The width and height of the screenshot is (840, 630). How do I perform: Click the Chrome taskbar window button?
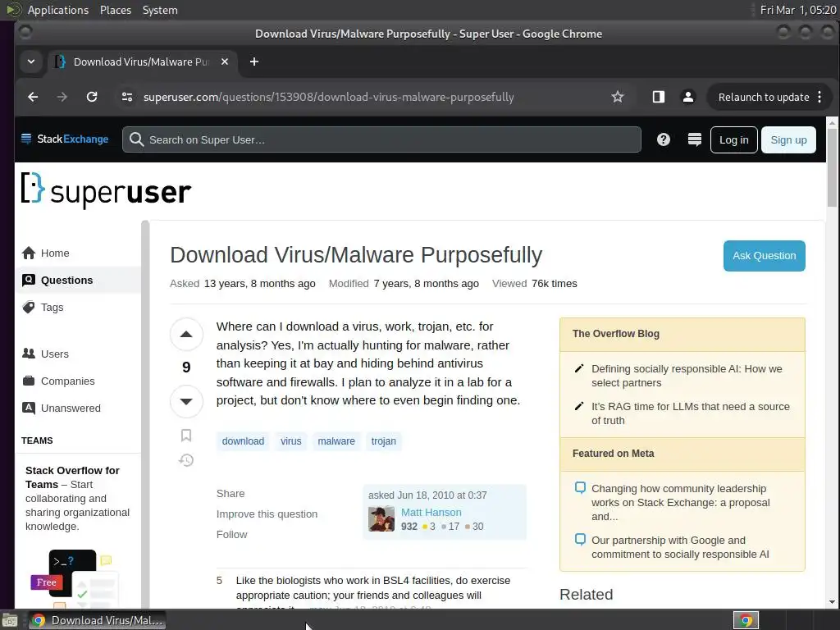tap(97, 620)
